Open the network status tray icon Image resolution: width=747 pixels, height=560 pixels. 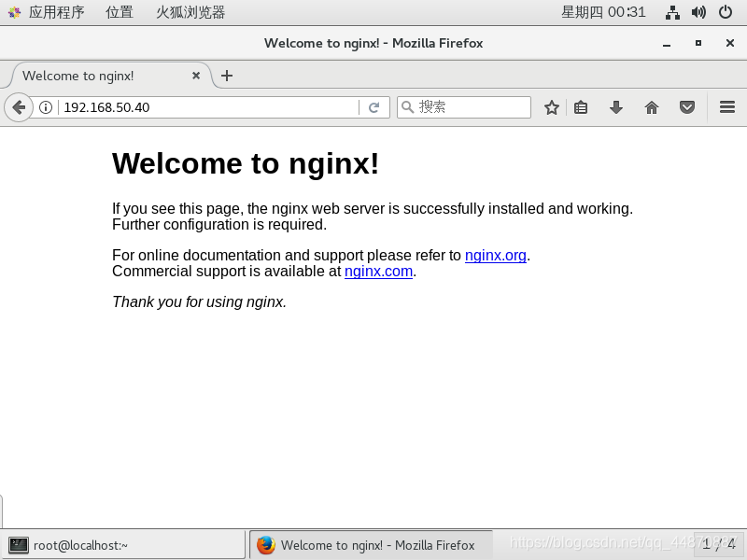(672, 12)
